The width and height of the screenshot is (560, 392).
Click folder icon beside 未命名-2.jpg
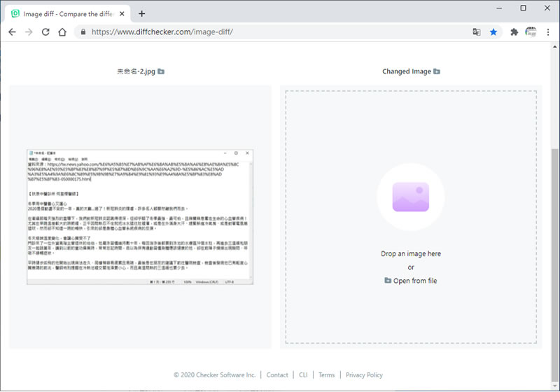point(161,71)
